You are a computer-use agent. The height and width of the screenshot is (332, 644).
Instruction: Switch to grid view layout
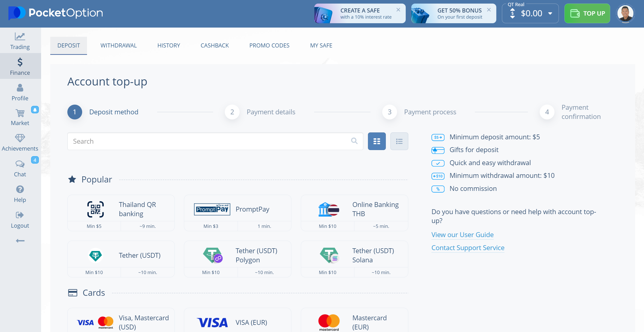(x=377, y=141)
